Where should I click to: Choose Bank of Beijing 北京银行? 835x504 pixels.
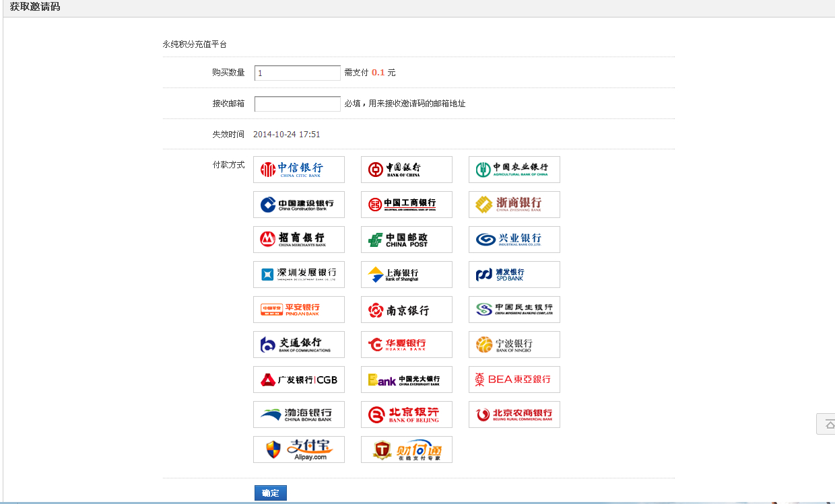[406, 415]
